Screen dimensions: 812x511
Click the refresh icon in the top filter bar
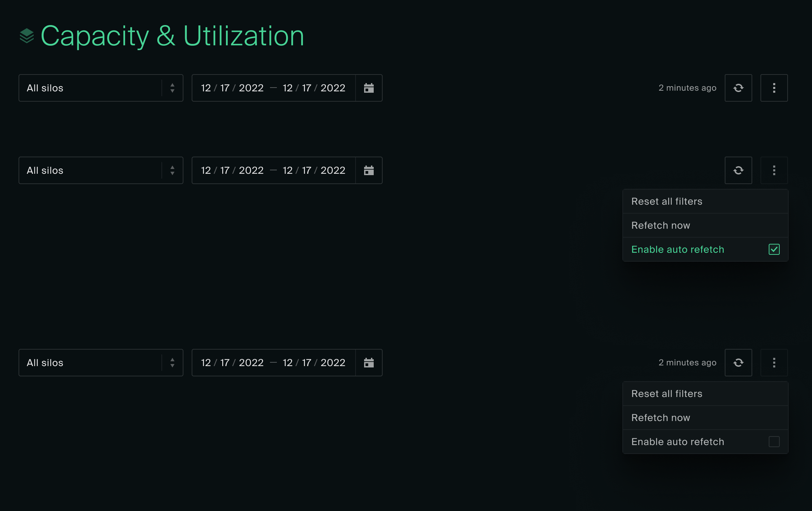pyautogui.click(x=738, y=88)
